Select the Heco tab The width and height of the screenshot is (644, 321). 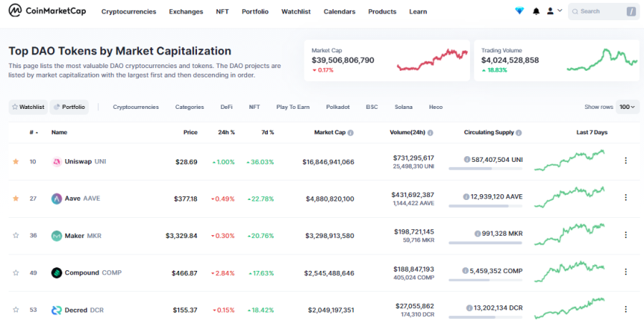pyautogui.click(x=436, y=107)
